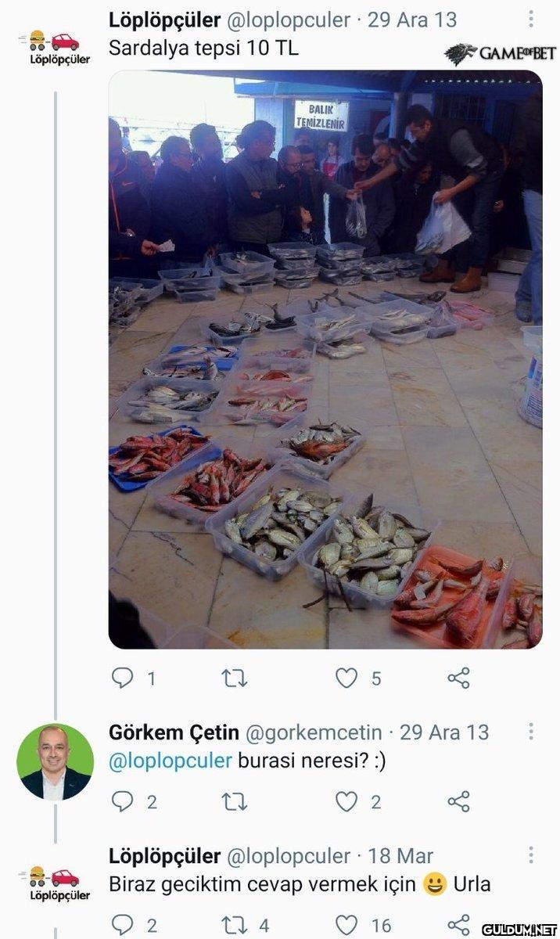Reply to Görkem Çetin's tweet
This screenshot has width=560, height=939.
click(123, 800)
